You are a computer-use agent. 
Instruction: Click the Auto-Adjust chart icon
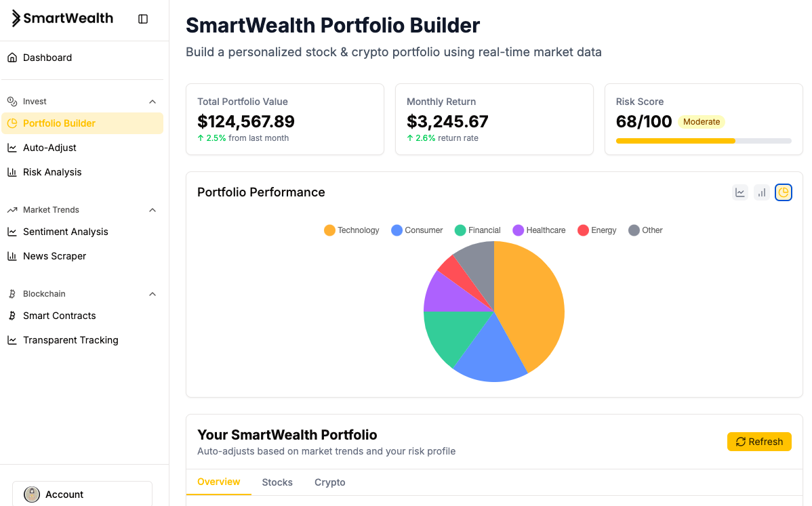coord(12,148)
